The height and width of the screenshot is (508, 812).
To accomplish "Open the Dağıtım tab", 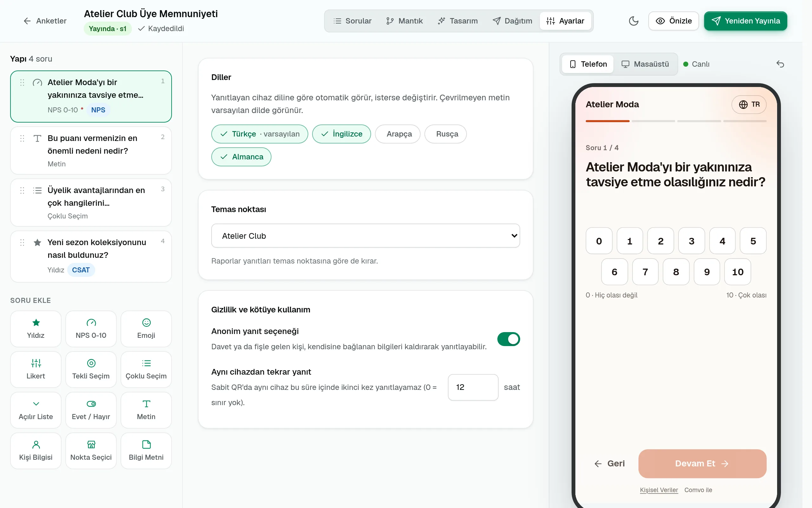I will [512, 21].
